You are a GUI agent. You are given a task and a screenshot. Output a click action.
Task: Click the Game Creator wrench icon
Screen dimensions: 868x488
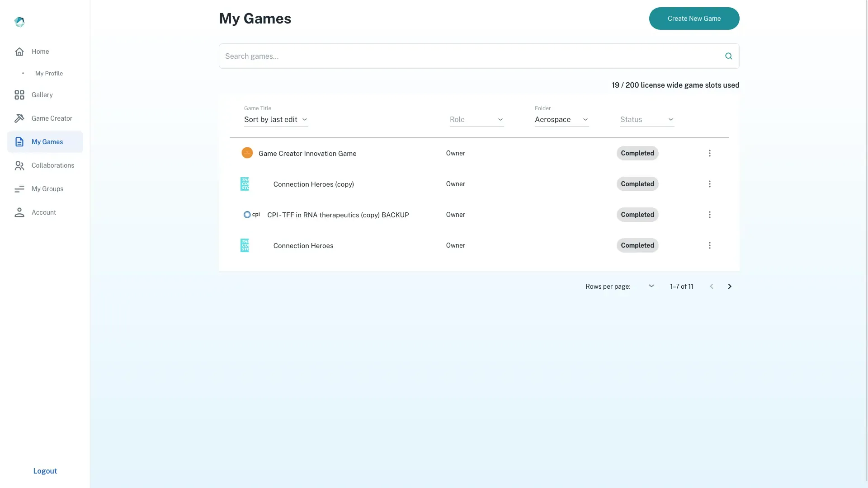point(19,118)
